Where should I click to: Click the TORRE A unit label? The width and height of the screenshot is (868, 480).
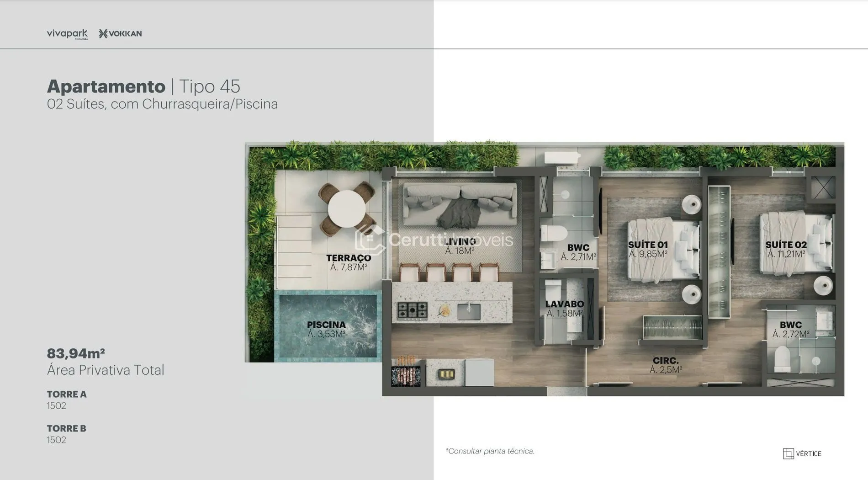click(67, 394)
